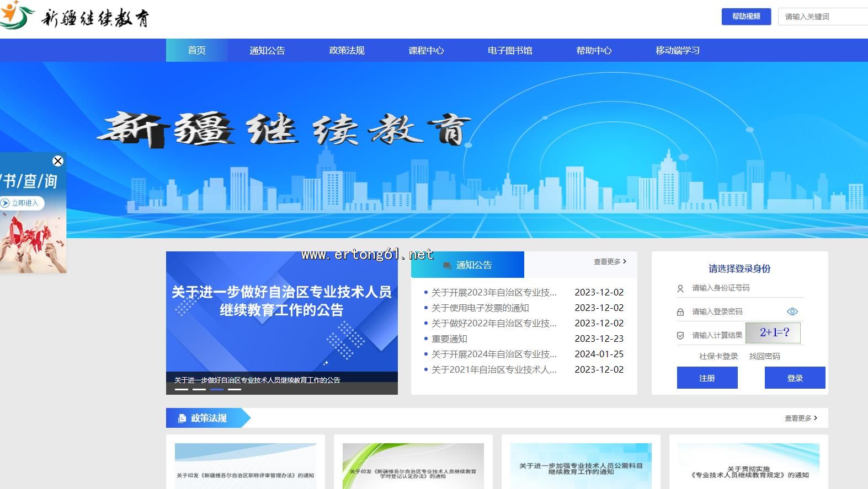Open the 找回密码 link
868x489 pixels.
[x=764, y=356]
